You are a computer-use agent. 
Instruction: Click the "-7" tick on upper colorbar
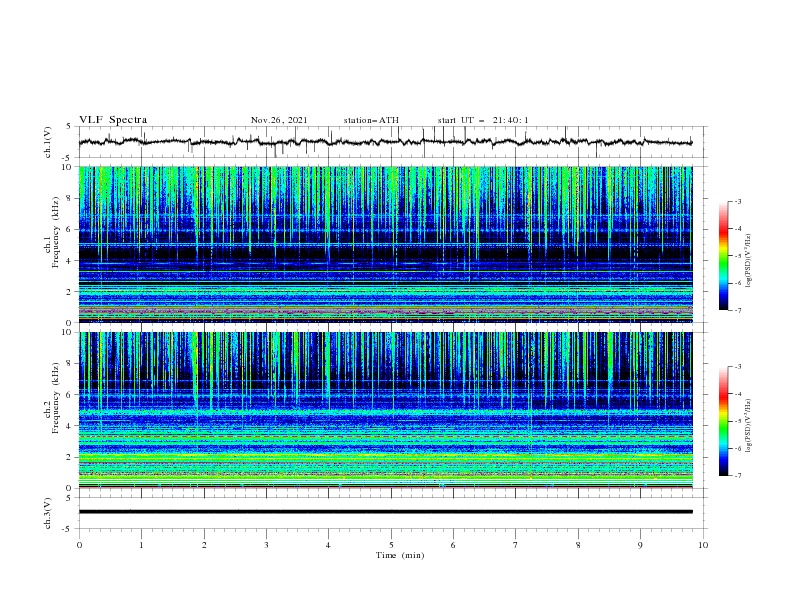coord(737,310)
